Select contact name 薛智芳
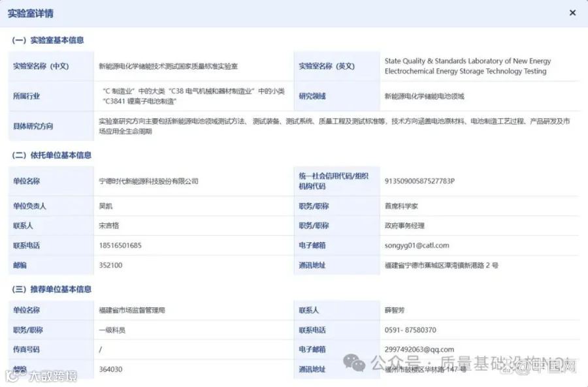 395,310
